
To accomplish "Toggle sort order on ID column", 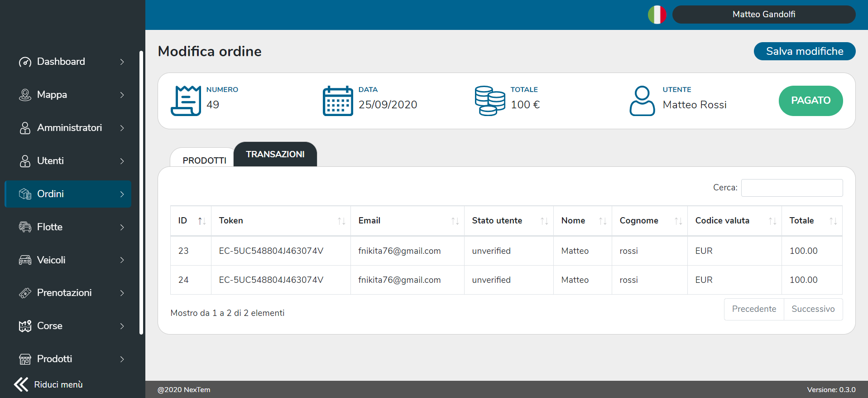I will 202,221.
